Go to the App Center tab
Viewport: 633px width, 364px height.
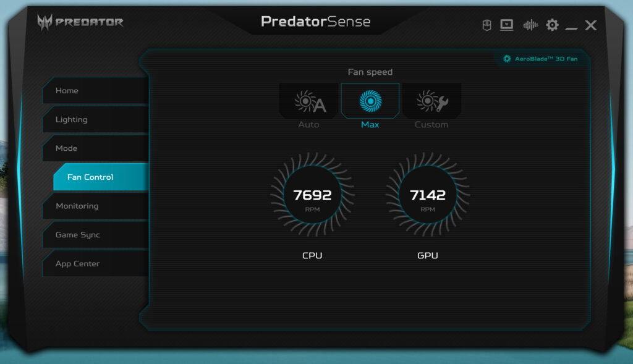click(x=95, y=263)
